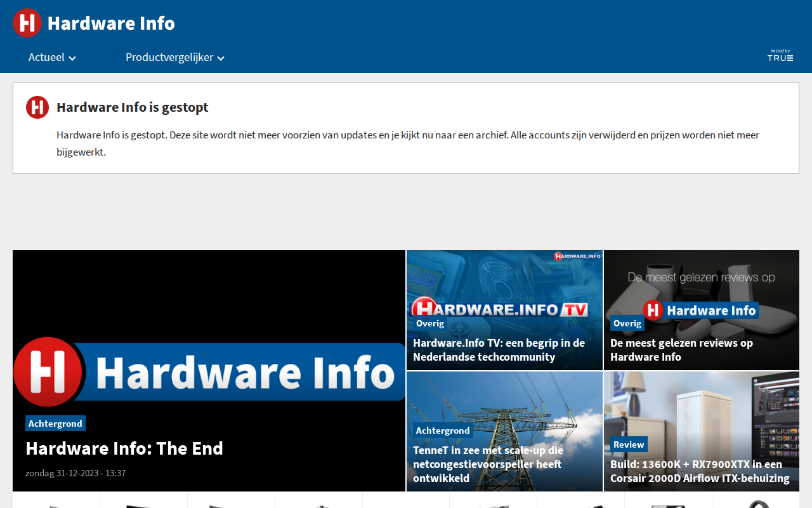Expand the Productvergelijker menu chevron
Image resolution: width=812 pixels, height=508 pixels.
coord(221,58)
